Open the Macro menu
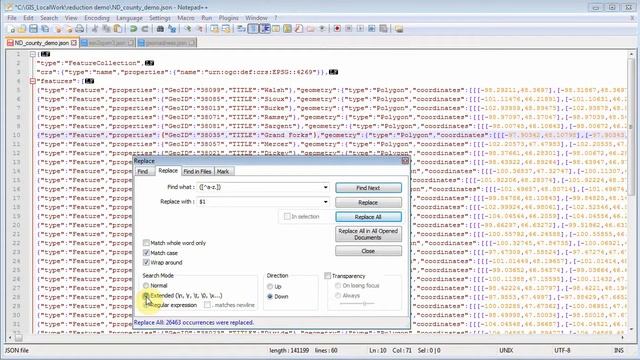Viewport: 640px width, 360px height. coord(186,18)
